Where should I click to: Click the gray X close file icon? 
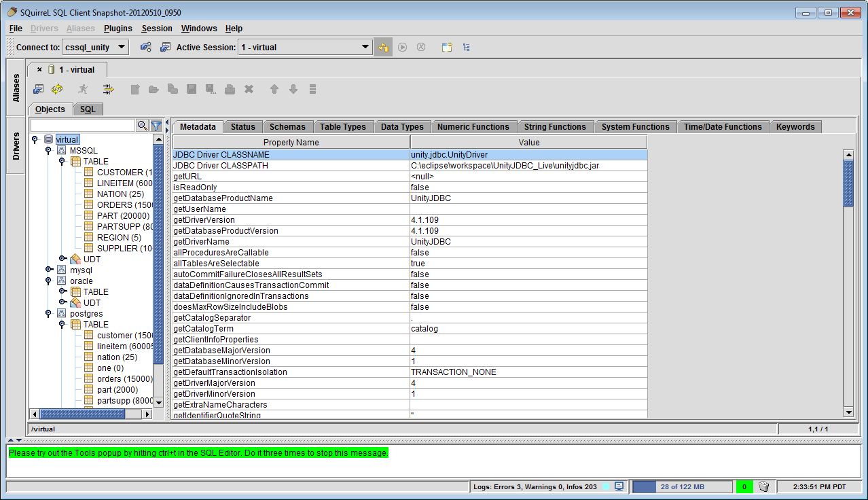click(249, 89)
